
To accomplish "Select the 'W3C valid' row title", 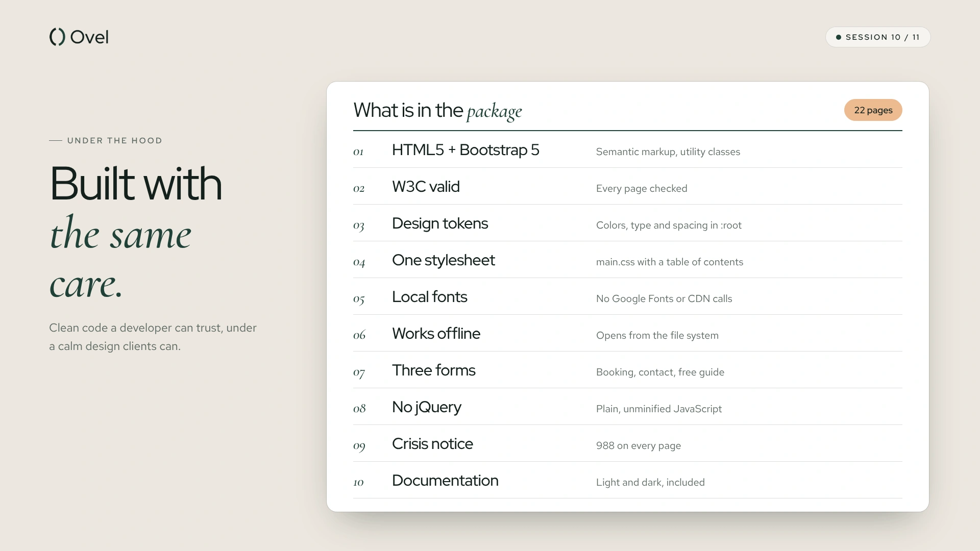I will click(x=426, y=187).
